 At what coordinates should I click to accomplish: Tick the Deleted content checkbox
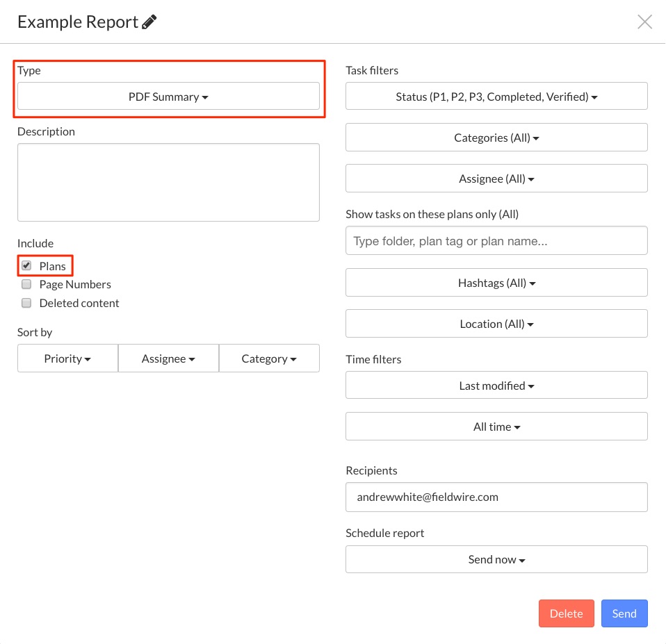(x=26, y=303)
